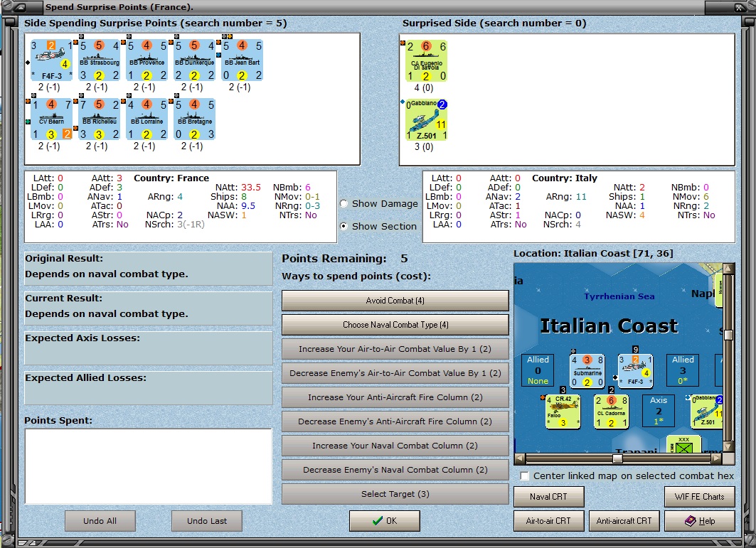Click the map's horizontal scrollbar thumb
756x548 pixels.
[x=617, y=458]
